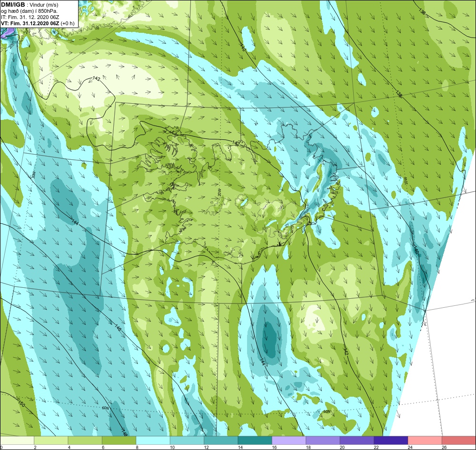Pick the 2–4 m/s light green legend swatch

pyautogui.click(x=51, y=440)
